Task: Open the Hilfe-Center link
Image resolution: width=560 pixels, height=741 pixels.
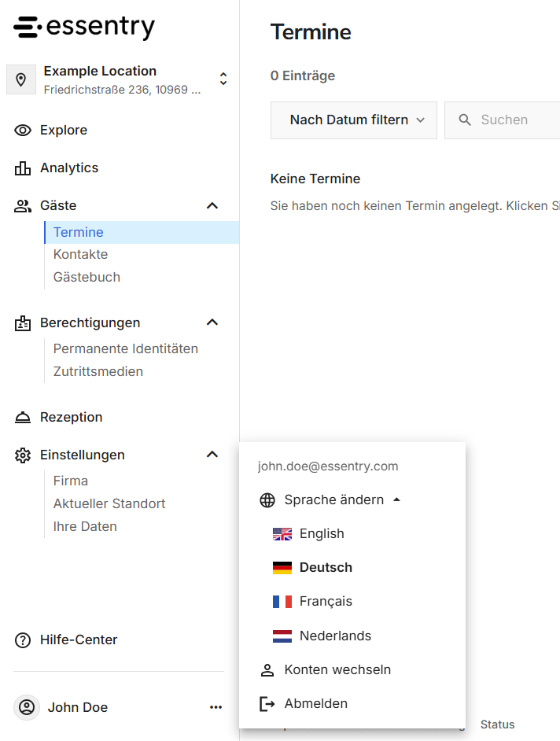Action: (x=79, y=640)
